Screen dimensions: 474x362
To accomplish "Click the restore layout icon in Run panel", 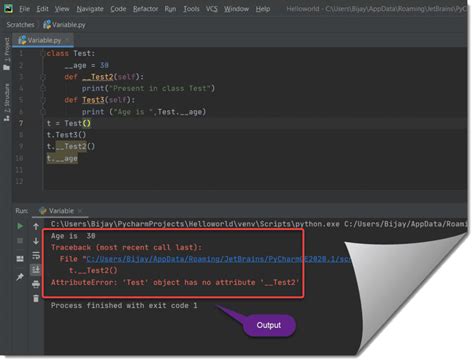I will [x=20, y=259].
